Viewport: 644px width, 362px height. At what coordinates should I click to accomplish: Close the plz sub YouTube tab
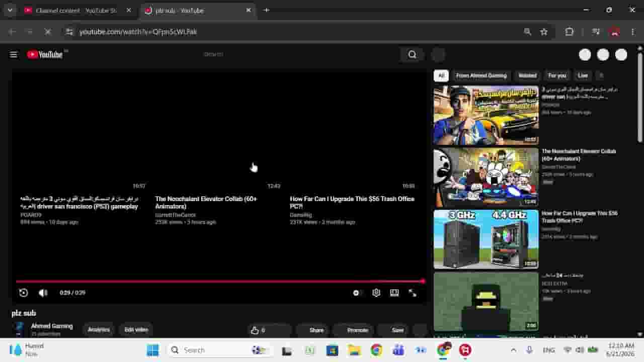pyautogui.click(x=248, y=10)
